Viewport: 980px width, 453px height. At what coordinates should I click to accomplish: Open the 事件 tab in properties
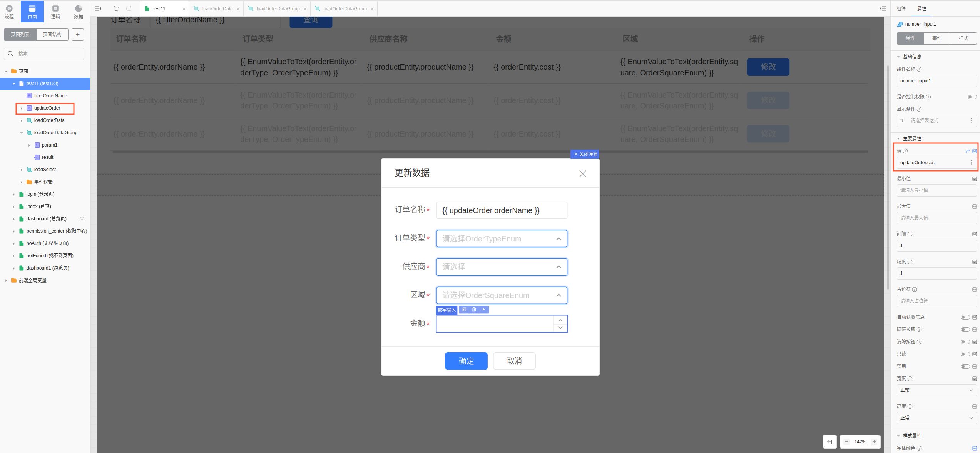tap(937, 38)
